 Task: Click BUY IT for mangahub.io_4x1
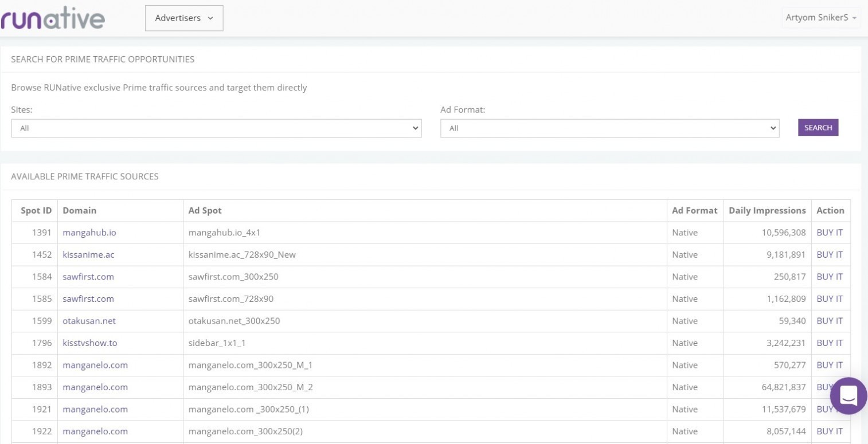pyautogui.click(x=830, y=233)
